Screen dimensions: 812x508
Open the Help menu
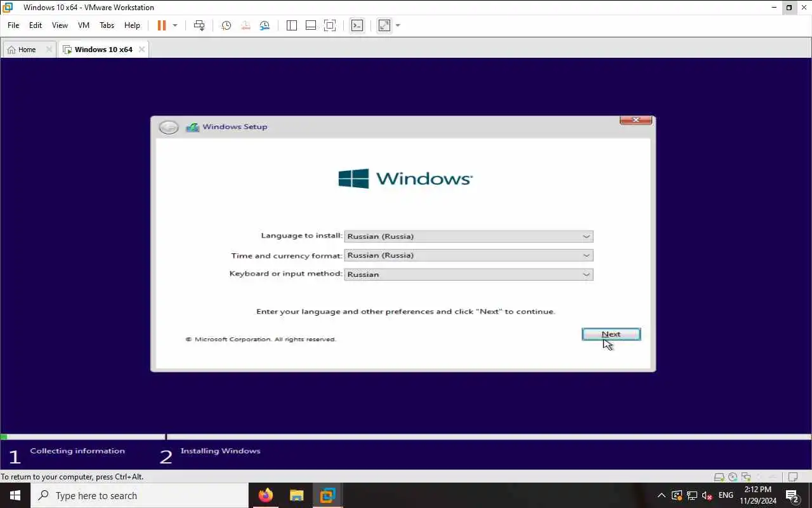132,25
